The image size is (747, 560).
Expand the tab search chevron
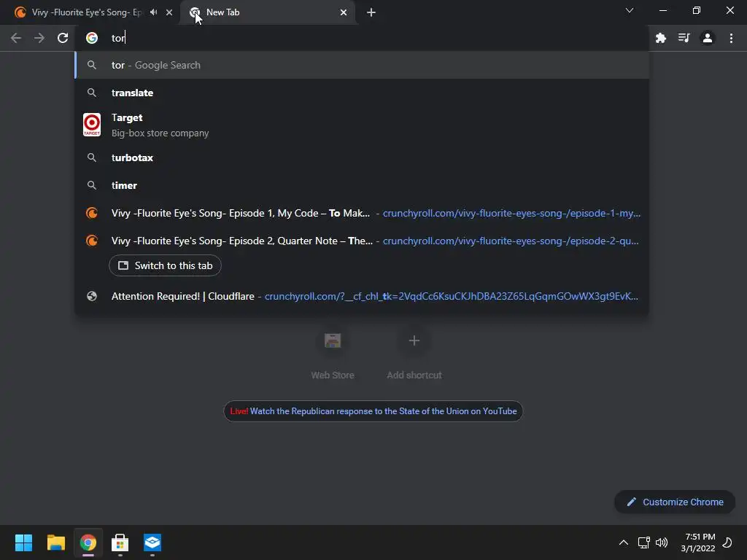coord(630,10)
